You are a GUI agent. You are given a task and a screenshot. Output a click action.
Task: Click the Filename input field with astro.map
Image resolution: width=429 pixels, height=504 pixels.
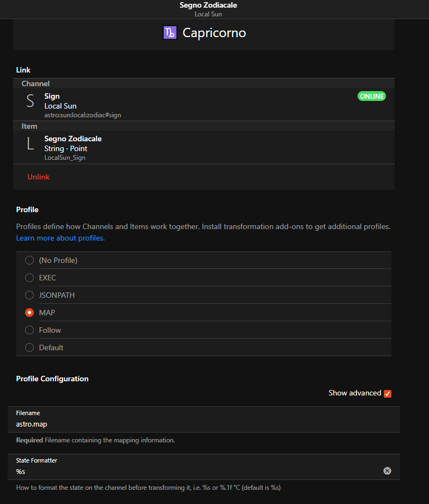point(196,424)
